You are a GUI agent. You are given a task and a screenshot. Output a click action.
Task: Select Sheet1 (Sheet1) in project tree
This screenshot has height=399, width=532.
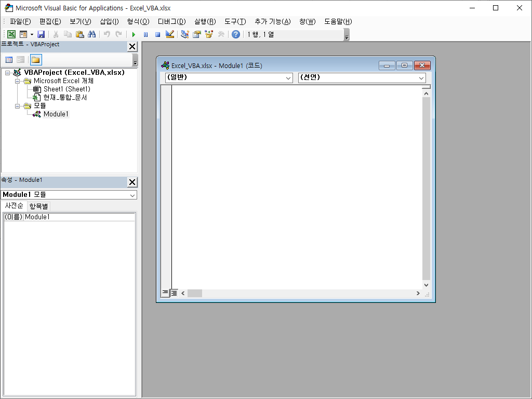point(67,89)
